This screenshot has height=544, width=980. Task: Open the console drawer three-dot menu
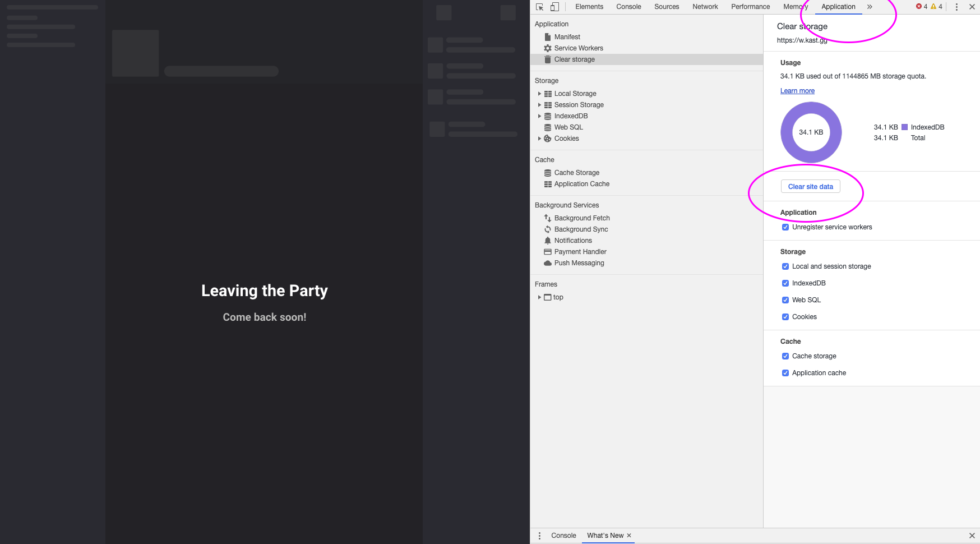pyautogui.click(x=539, y=536)
